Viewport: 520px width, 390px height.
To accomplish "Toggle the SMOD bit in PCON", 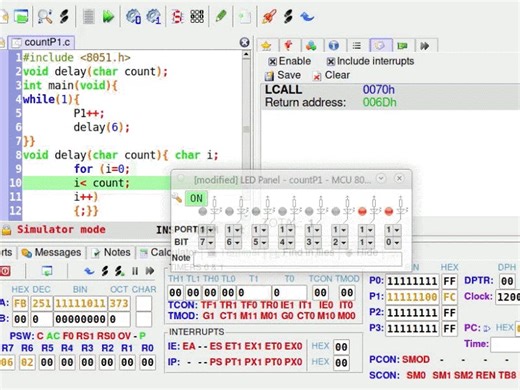I will tap(416, 359).
